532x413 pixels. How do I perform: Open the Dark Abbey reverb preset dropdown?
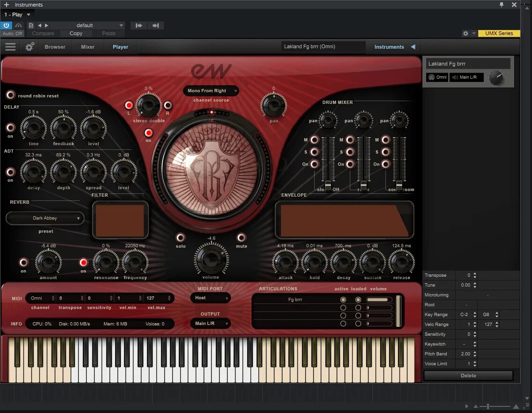click(45, 218)
